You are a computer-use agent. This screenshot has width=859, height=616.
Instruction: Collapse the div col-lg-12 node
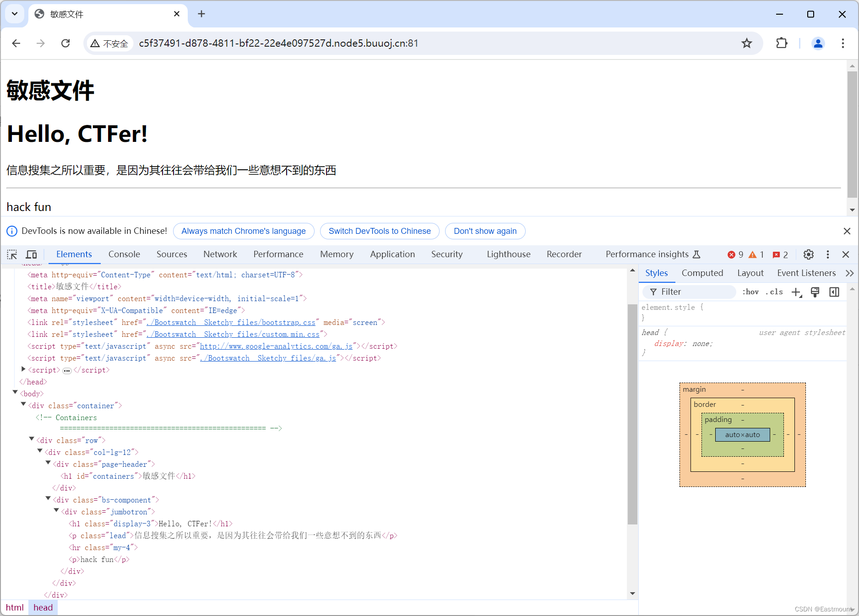(40, 451)
